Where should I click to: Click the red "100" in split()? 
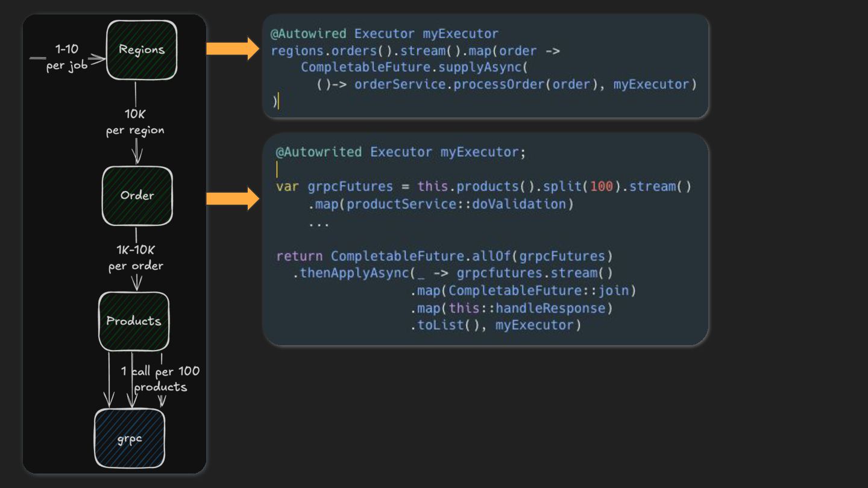602,187
